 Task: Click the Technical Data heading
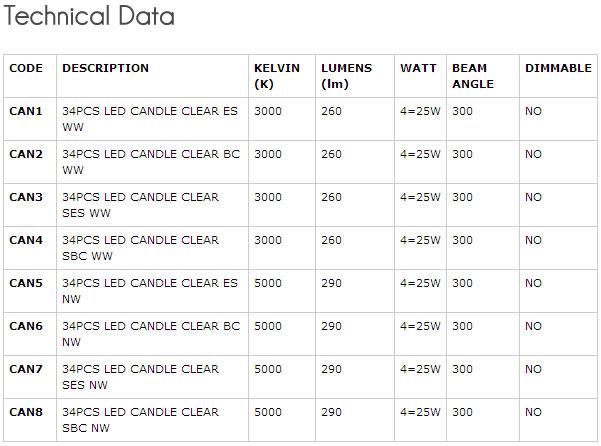point(89,17)
